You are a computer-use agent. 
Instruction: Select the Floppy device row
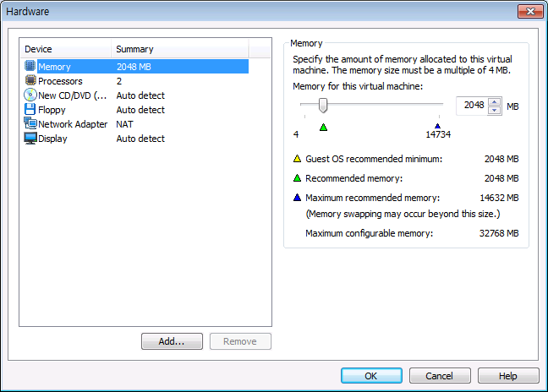pyautogui.click(x=136, y=110)
